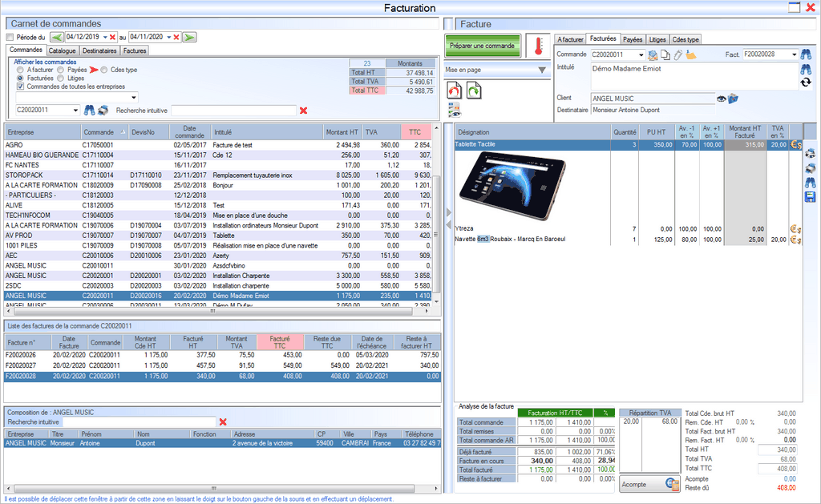The width and height of the screenshot is (821, 504).
Task: Select the Payées radio button
Action: (61, 70)
